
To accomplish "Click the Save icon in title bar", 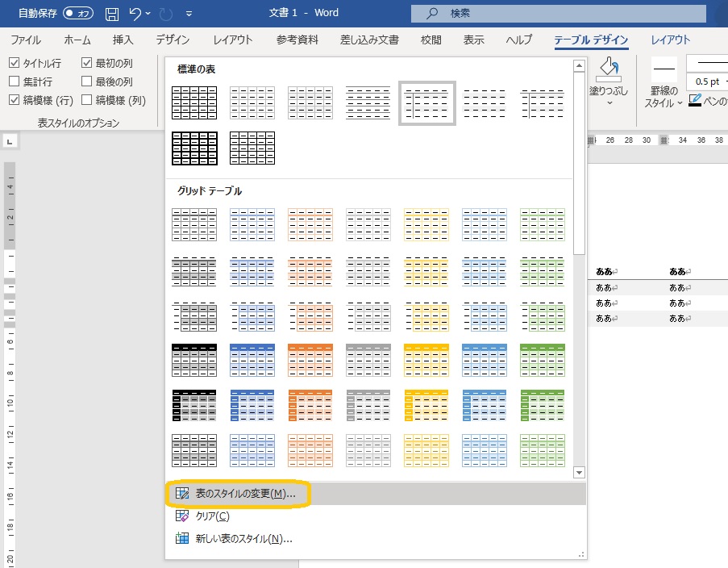I will (112, 14).
